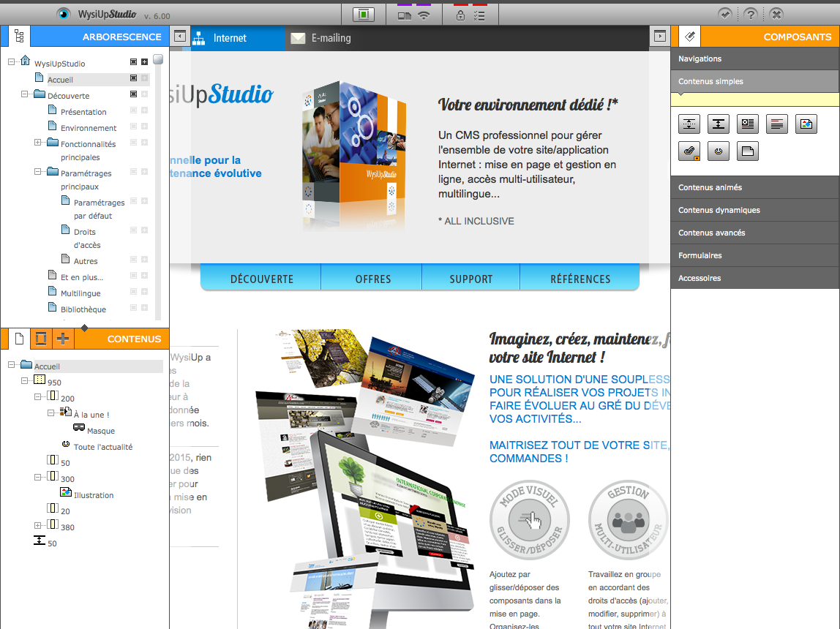The image size is (840, 629).
Task: Open the Contenus simples section
Action: pyautogui.click(x=755, y=81)
